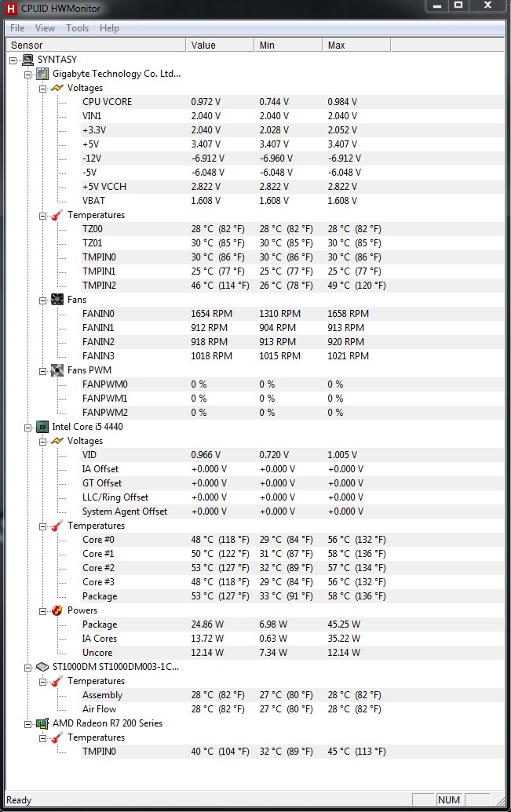The height and width of the screenshot is (812, 511).
Task: Click the ST1000DM hard drive icon
Action: 42,667
